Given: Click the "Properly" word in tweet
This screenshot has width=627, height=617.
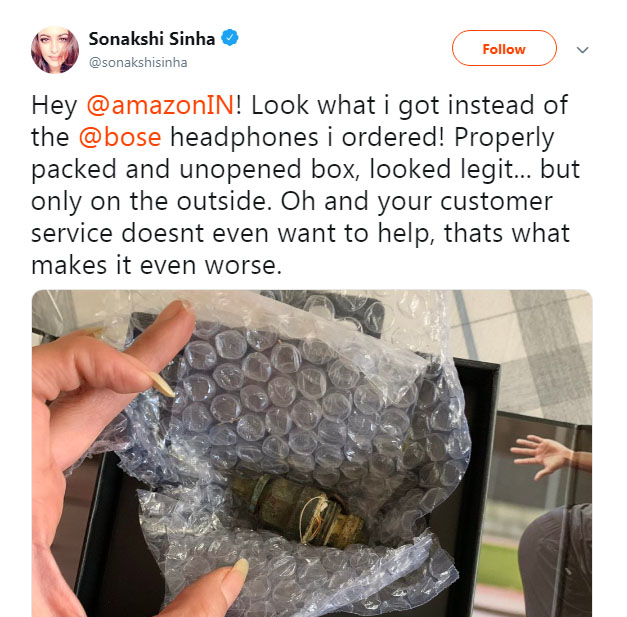Looking at the screenshot, I should coord(504,137).
